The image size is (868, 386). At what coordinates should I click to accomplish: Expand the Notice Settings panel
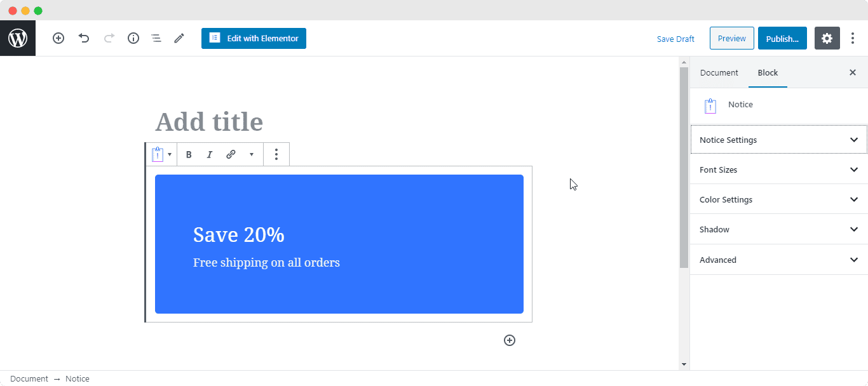click(x=778, y=140)
